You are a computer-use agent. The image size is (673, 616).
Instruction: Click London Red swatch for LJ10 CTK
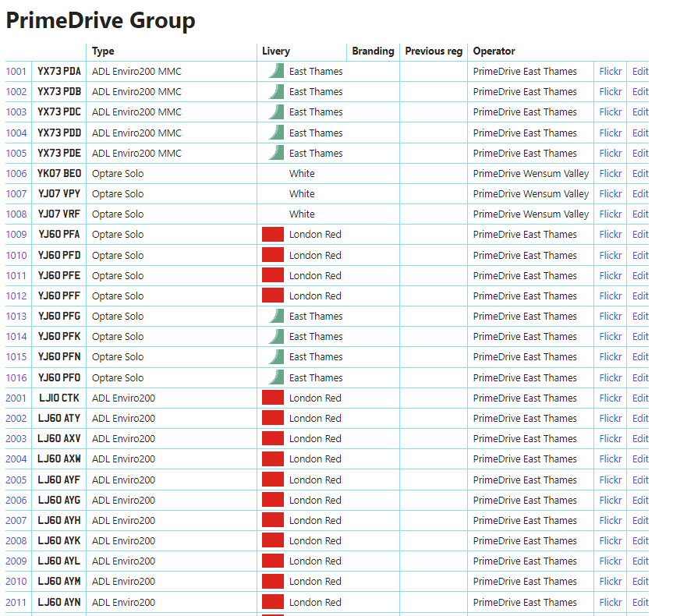pyautogui.click(x=272, y=398)
